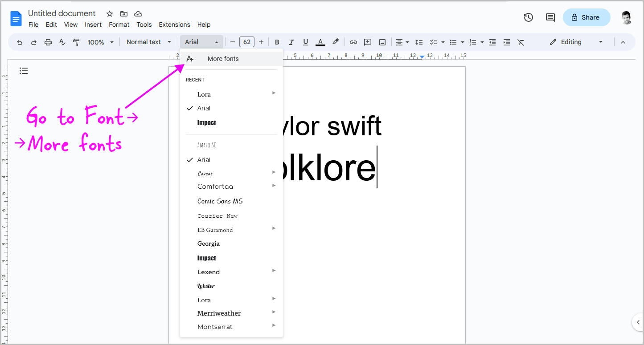The image size is (644, 345).
Task: Open the Extensions menu
Action: (174, 25)
